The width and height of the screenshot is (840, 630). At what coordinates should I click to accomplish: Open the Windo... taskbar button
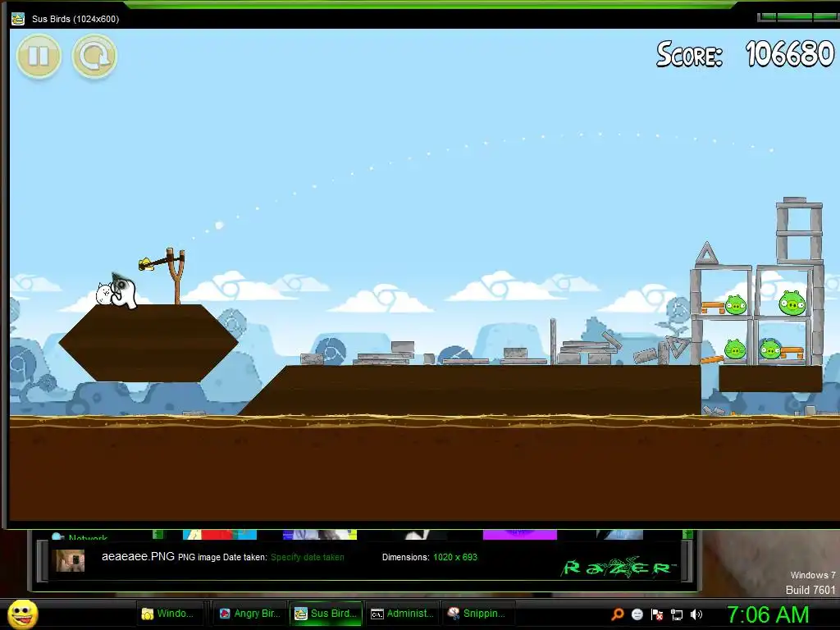click(170, 614)
